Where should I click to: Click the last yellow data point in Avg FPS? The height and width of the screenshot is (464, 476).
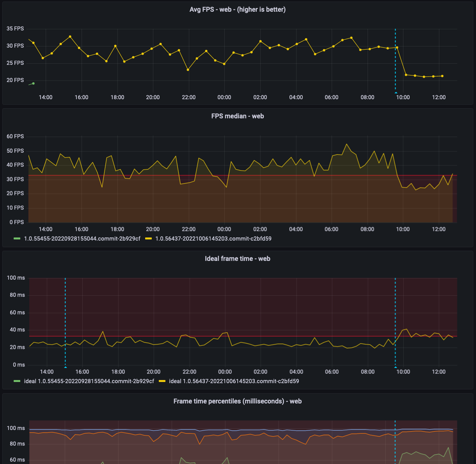point(442,76)
